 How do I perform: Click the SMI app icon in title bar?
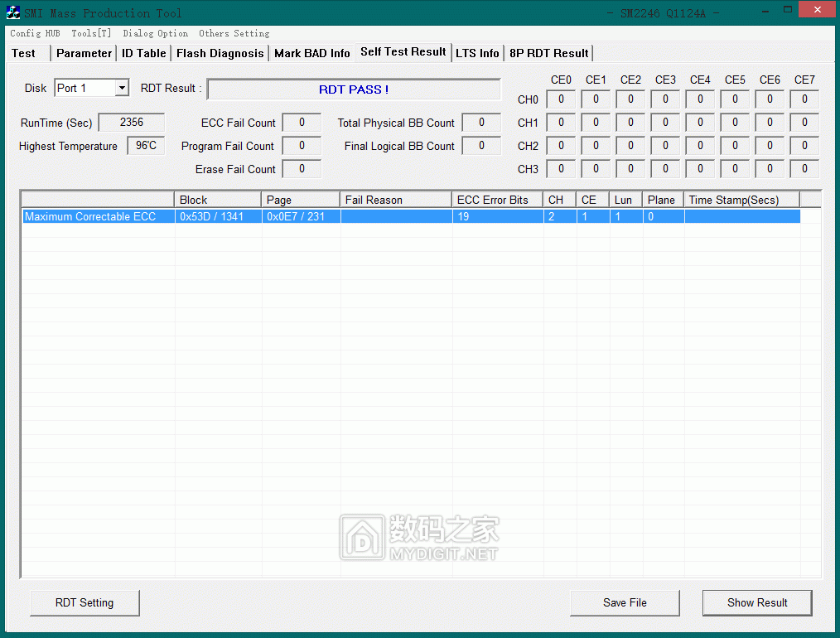coord(13,12)
